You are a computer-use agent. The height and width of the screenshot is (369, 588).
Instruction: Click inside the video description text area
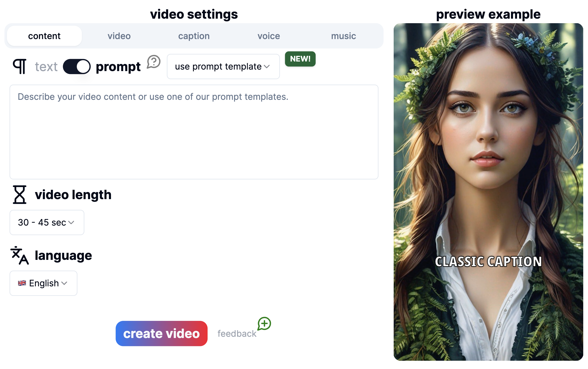click(194, 131)
